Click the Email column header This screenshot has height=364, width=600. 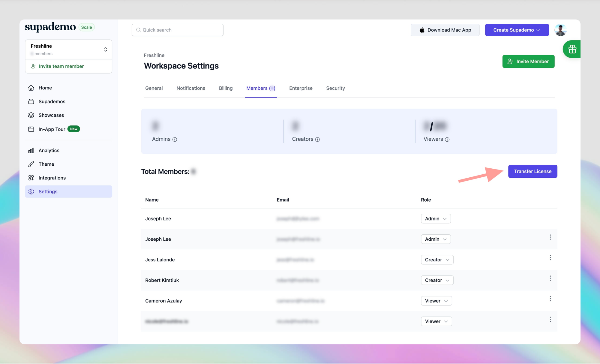[x=283, y=200]
